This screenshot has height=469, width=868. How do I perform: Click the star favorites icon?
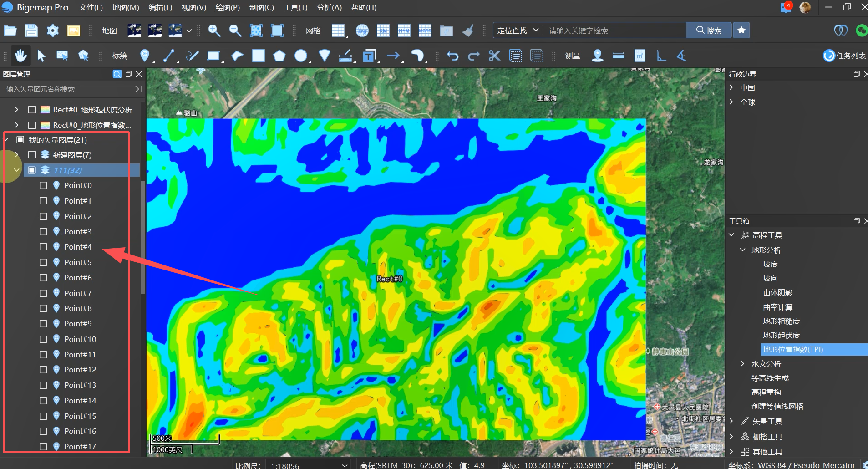(741, 30)
